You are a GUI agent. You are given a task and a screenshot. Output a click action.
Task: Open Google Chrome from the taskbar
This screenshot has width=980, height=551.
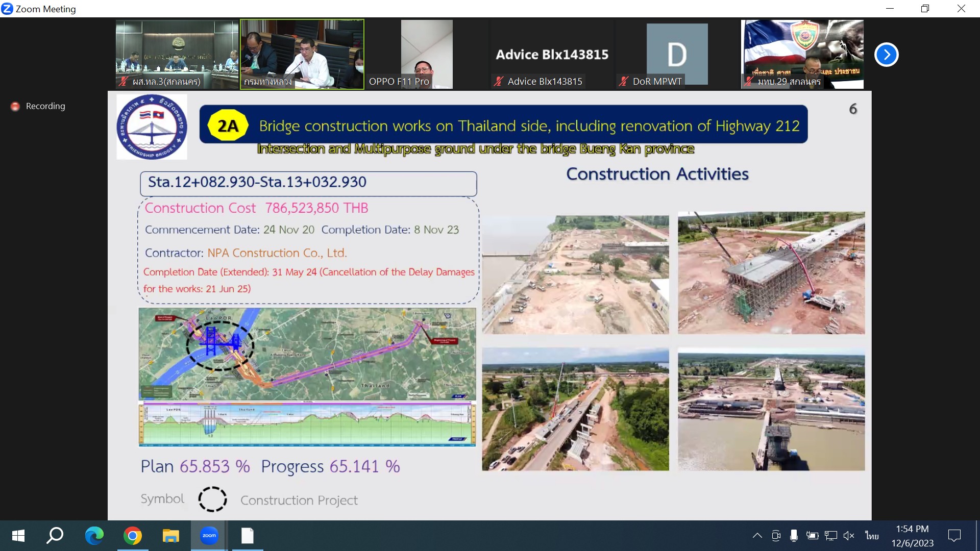[x=132, y=536]
